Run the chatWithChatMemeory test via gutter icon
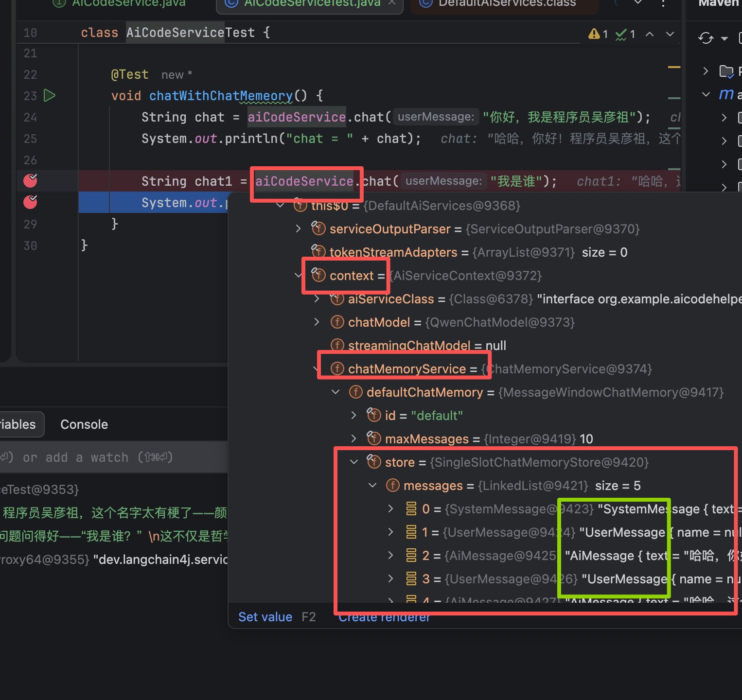742x700 pixels. tap(50, 95)
